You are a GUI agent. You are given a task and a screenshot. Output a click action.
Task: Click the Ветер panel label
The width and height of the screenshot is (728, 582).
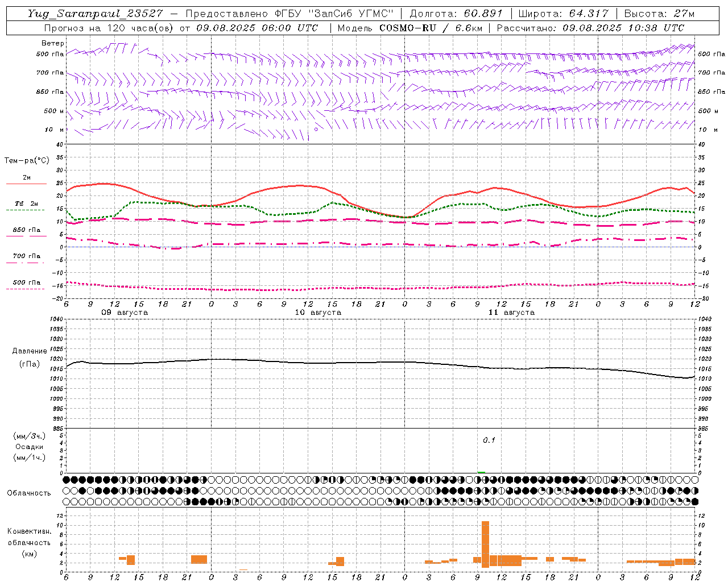(x=53, y=43)
